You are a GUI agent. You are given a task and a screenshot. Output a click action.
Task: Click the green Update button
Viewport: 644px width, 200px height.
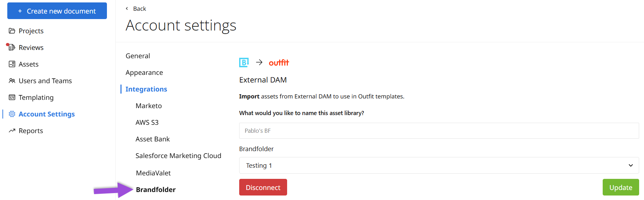620,187
